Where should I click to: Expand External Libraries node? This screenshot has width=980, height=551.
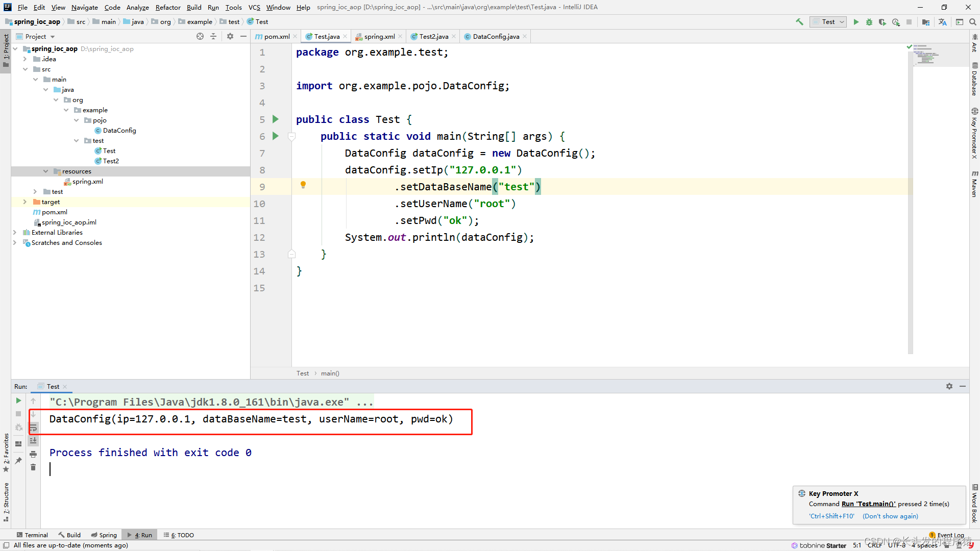pyautogui.click(x=15, y=233)
